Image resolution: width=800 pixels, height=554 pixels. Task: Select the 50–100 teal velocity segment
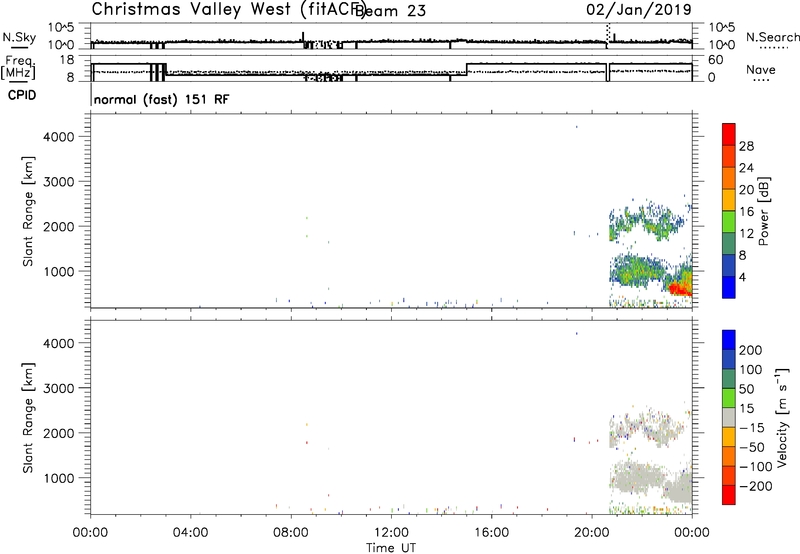[729, 379]
